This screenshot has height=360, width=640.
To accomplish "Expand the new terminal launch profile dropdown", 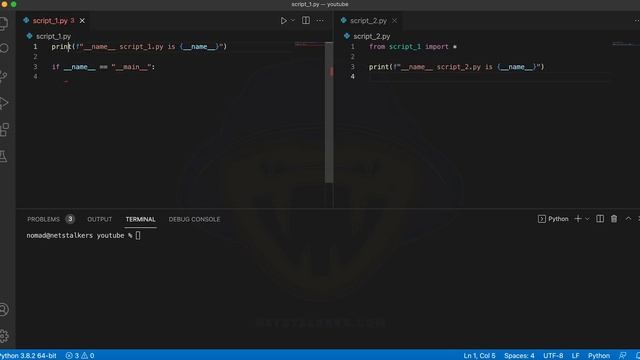I will pyautogui.click(x=587, y=219).
